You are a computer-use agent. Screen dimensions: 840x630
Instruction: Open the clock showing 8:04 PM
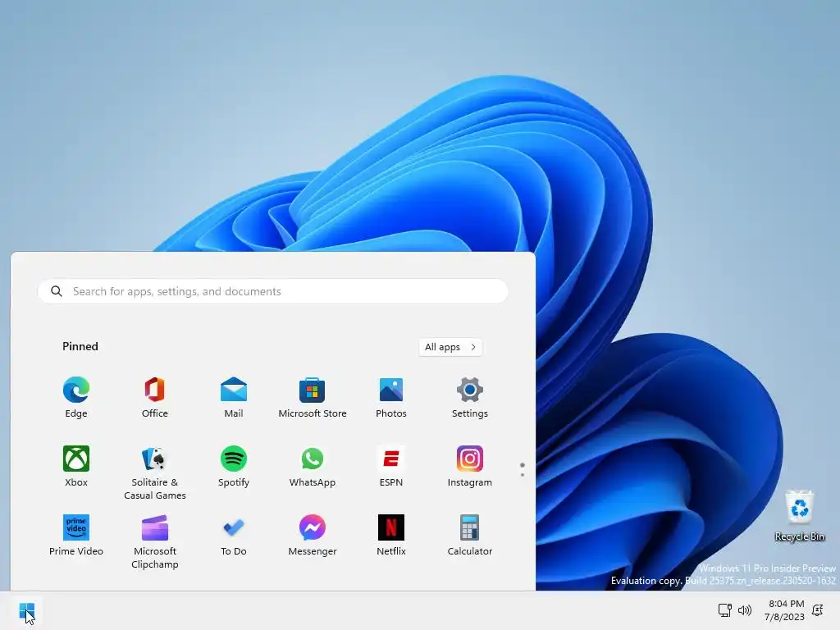pos(784,610)
